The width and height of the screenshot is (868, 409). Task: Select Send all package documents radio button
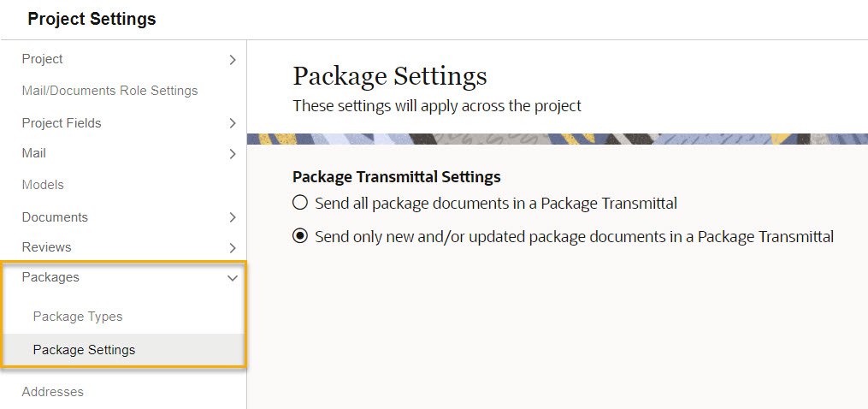[x=299, y=203]
